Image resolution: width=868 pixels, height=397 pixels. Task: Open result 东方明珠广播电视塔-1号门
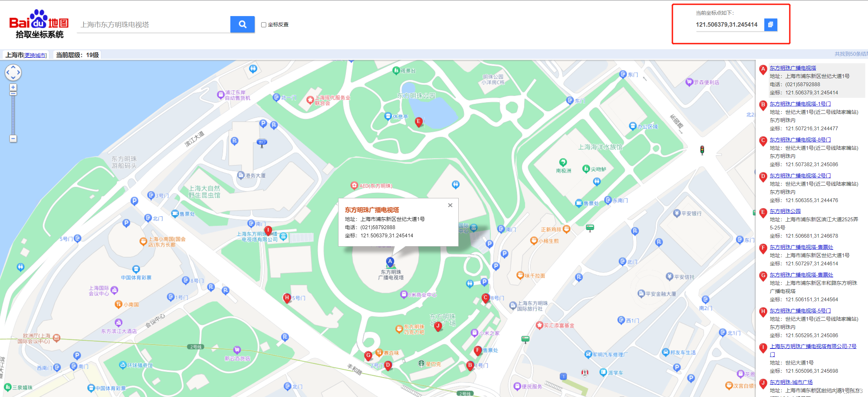[800, 104]
